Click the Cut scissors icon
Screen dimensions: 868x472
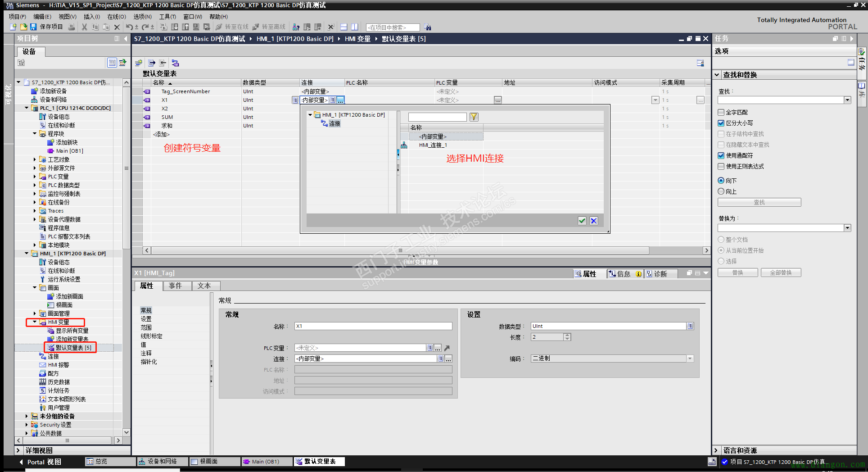point(84,27)
